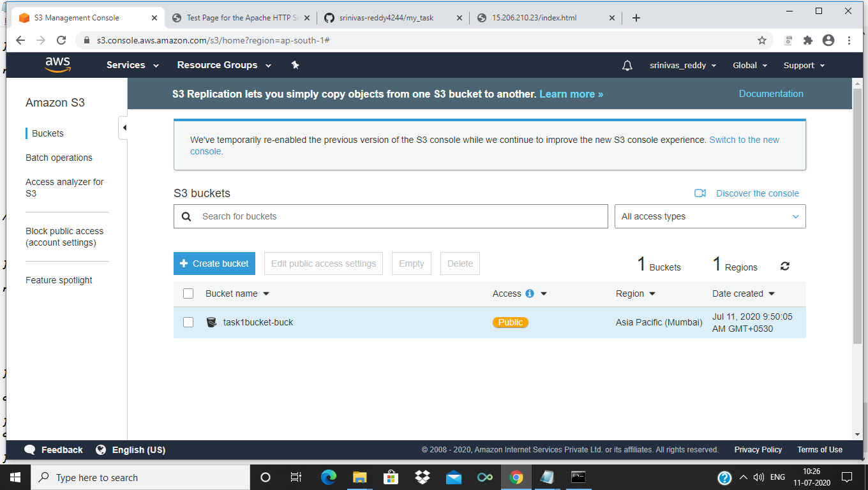Tick the select-all buckets checkbox
This screenshot has width=868, height=490.
point(188,293)
